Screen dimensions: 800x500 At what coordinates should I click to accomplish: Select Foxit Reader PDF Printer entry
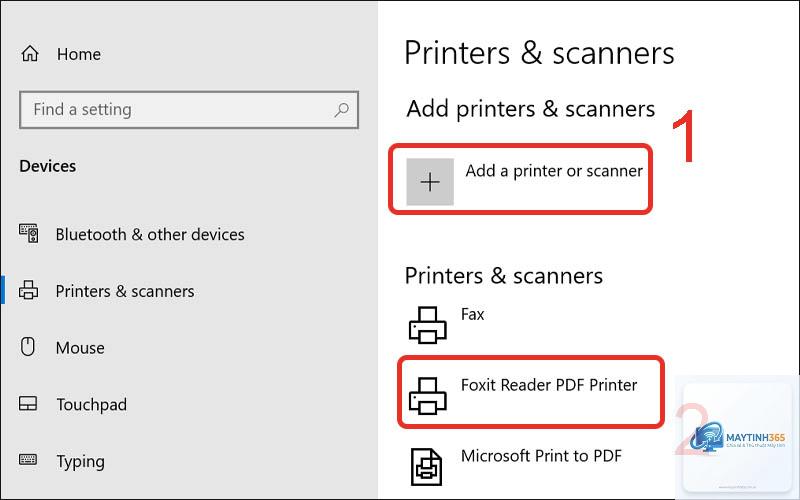(549, 385)
